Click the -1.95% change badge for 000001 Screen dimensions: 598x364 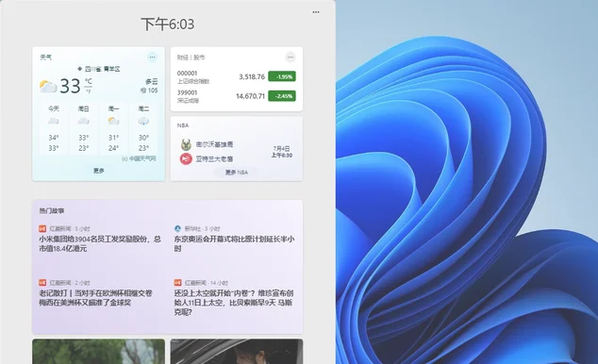pos(282,76)
